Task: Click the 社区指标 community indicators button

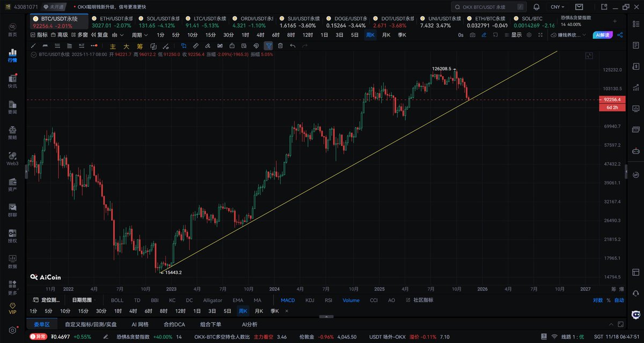Action: pyautogui.click(x=419, y=300)
